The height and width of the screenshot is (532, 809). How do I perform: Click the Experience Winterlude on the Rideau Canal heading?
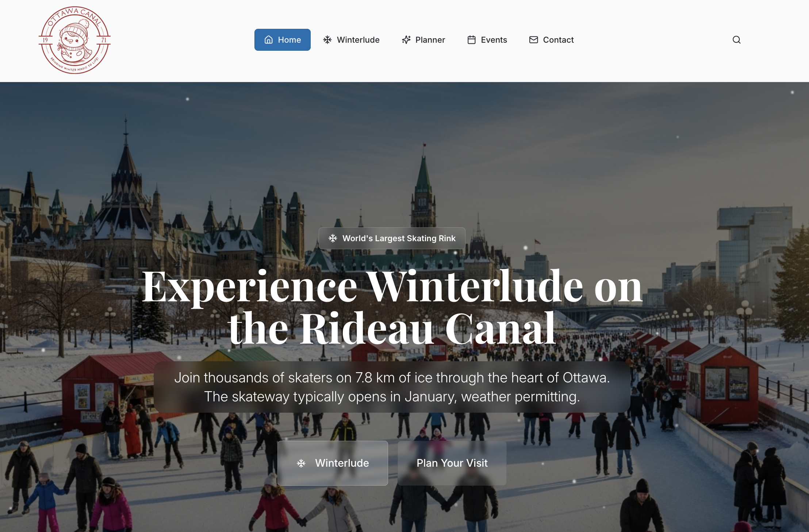pyautogui.click(x=392, y=307)
